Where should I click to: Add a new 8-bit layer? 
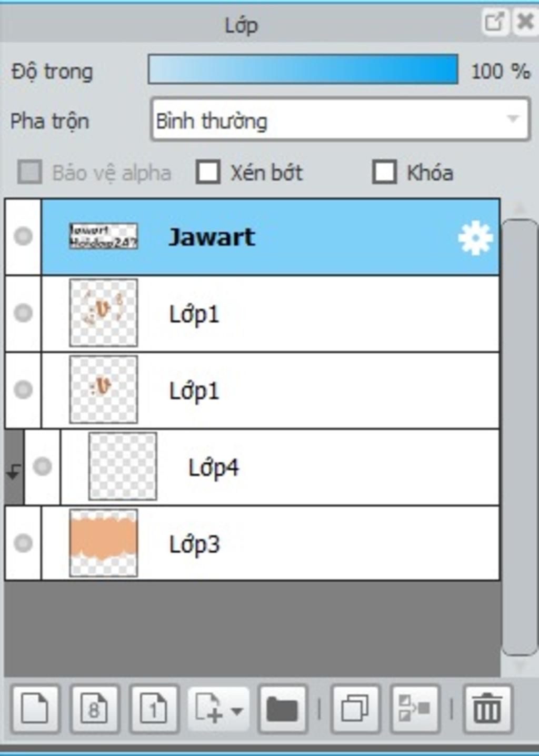(95, 709)
